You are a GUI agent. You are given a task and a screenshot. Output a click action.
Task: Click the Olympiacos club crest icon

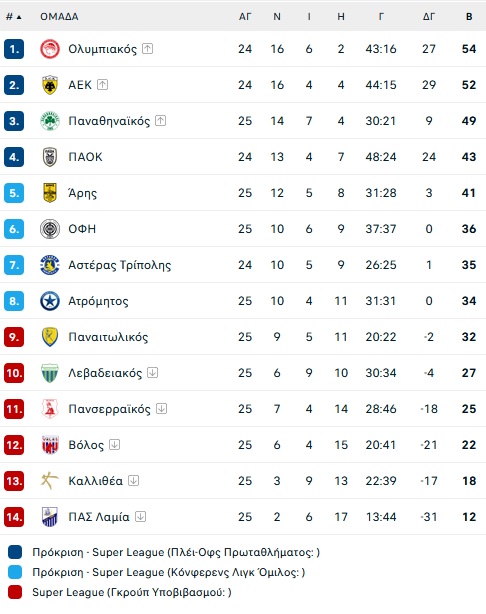click(x=50, y=49)
